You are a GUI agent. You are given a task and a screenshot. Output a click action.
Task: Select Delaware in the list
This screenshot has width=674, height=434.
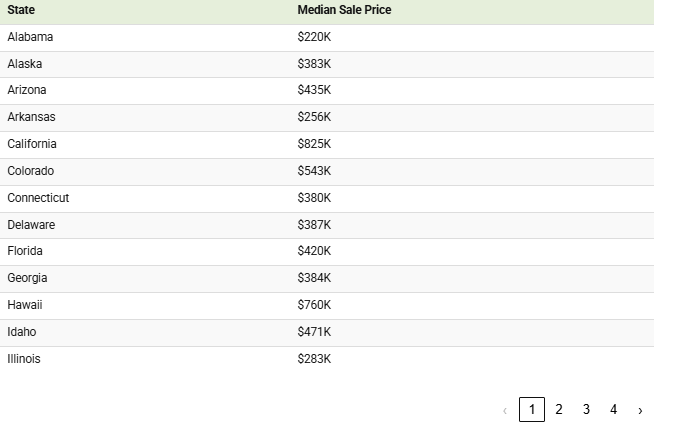[31, 225]
